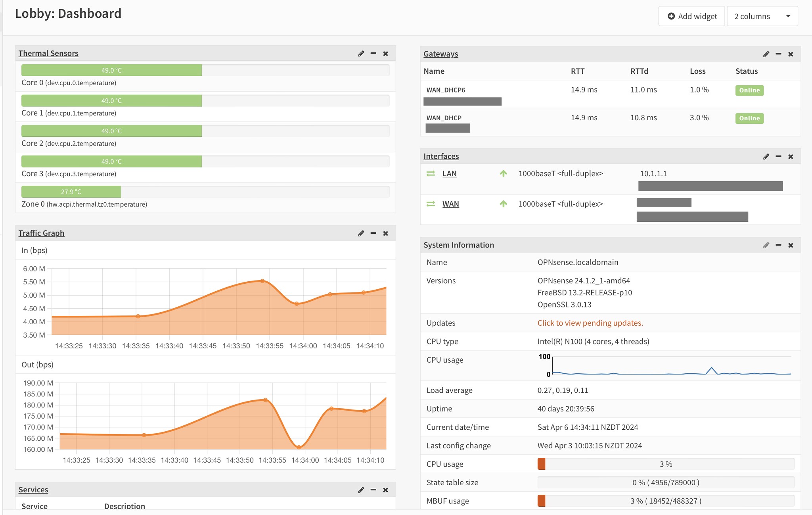The height and width of the screenshot is (515, 812).
Task: Click the 14:33:55 peak point on In graph
Action: point(262,281)
